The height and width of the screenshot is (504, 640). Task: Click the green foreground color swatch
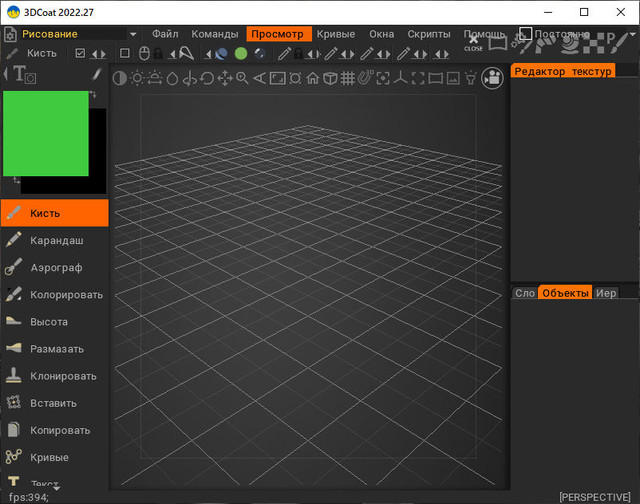click(45, 133)
